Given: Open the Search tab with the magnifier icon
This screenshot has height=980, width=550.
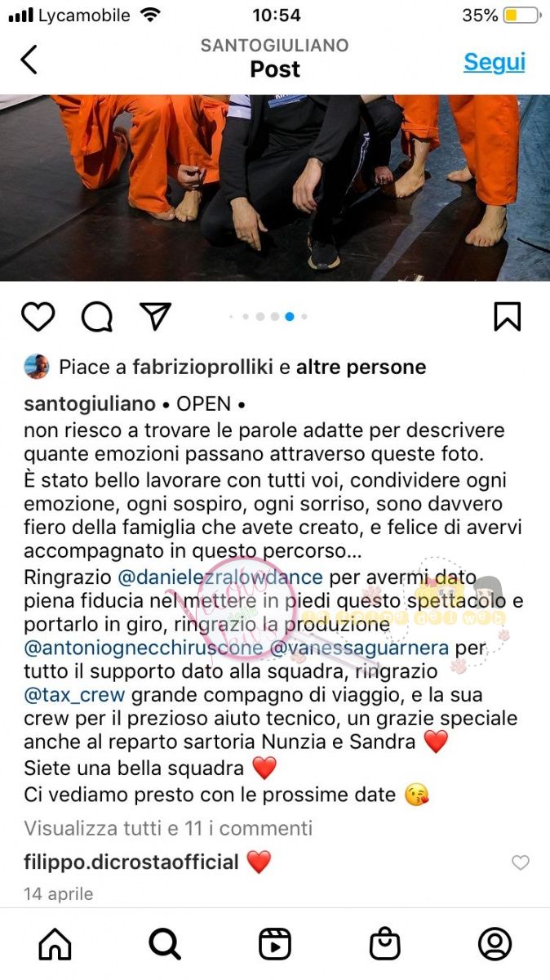Looking at the screenshot, I should click(165, 944).
